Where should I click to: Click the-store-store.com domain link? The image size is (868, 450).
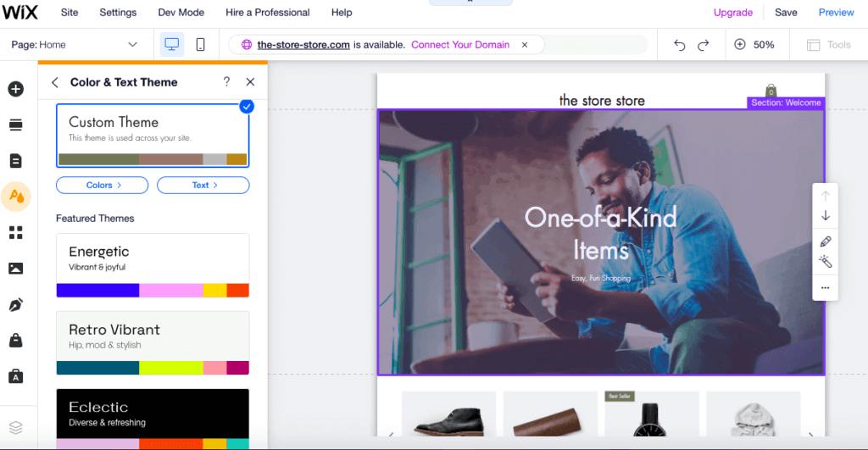point(303,45)
